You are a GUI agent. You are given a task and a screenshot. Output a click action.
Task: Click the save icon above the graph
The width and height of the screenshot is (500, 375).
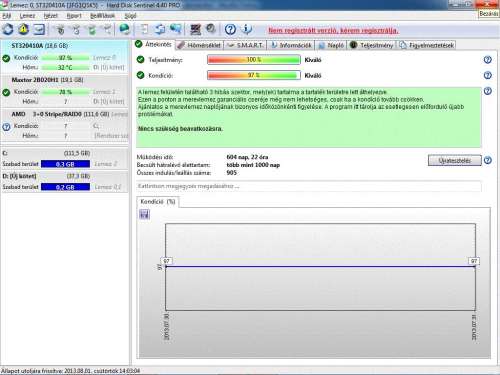coord(144,214)
